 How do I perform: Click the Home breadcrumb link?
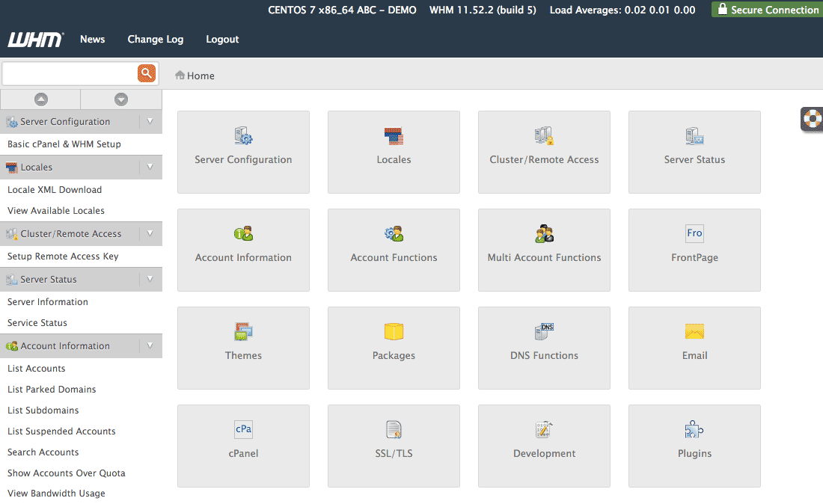tap(201, 76)
